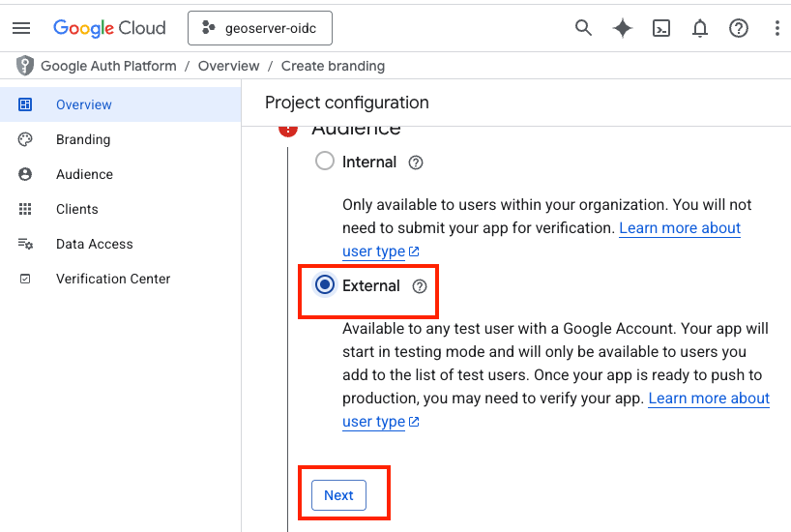Click help icon beside Internal option
Viewport: 791px width, 532px height.
coord(416,163)
